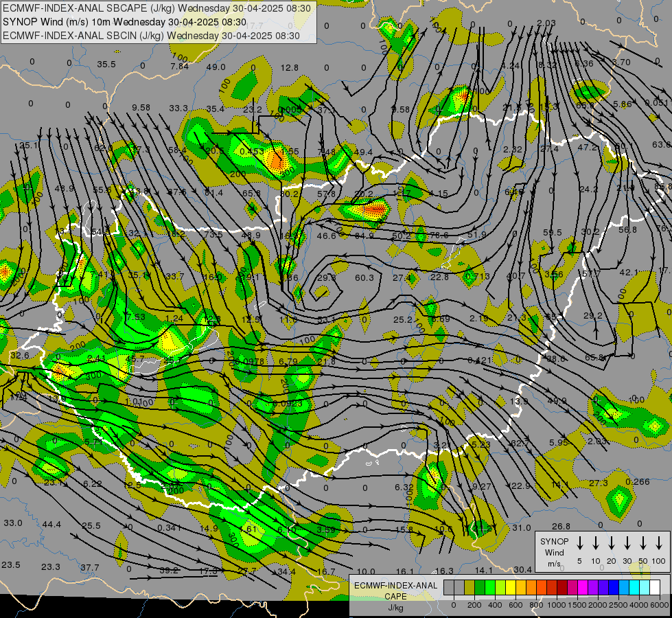Click the 20 m/s wind arrow in legend
Image resolution: width=672 pixels, height=618 pixels.
pos(612,543)
